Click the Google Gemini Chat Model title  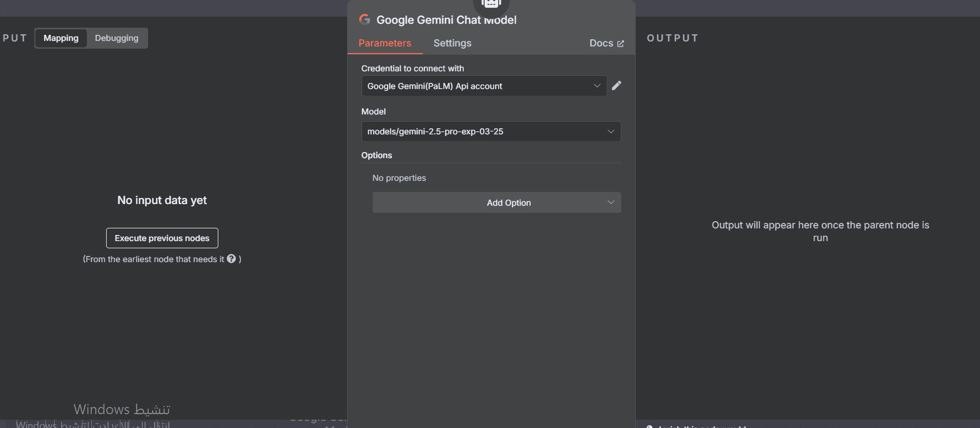[x=446, y=20]
